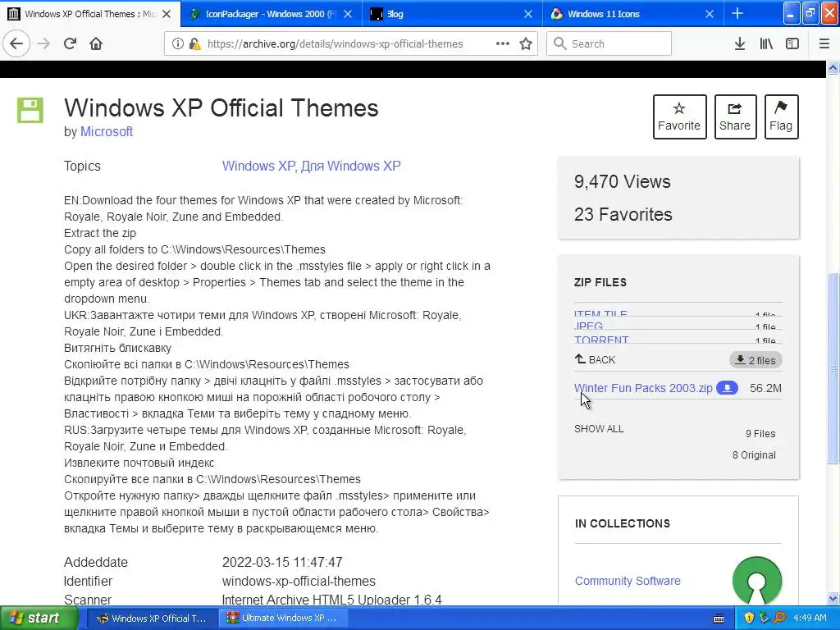This screenshot has height=630, width=840.
Task: Click the 8 Original files link
Action: tap(754, 454)
